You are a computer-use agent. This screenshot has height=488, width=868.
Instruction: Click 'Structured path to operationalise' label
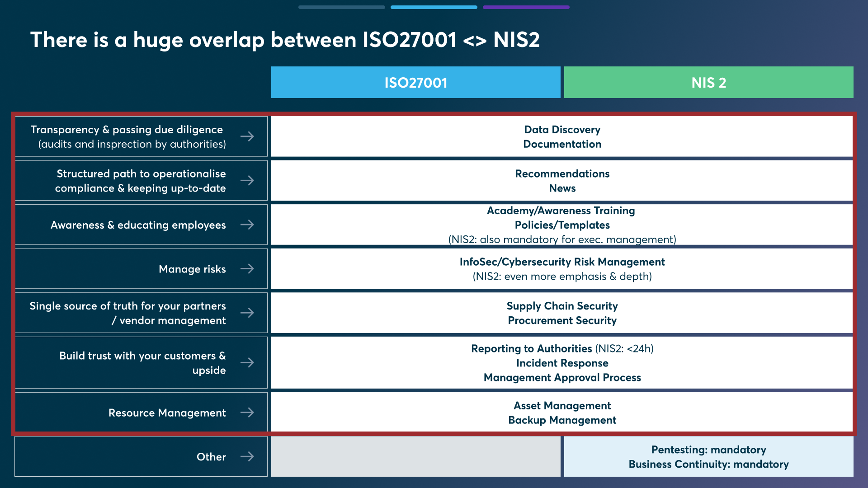point(141,174)
